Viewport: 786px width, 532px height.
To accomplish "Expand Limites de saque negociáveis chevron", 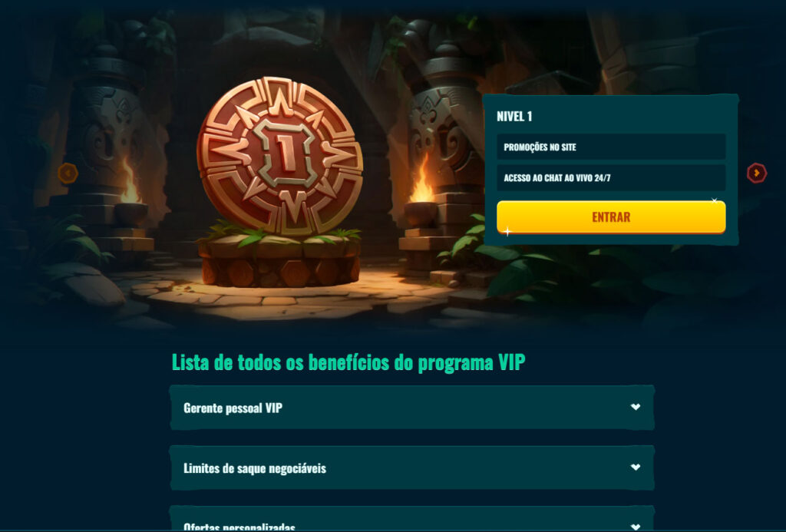I will (635, 468).
